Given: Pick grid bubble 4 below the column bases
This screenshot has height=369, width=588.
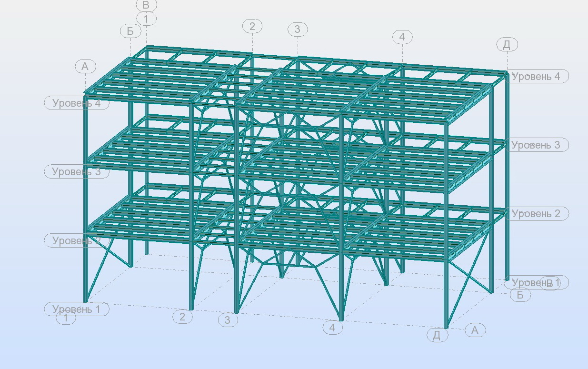Looking at the screenshot, I should point(332,328).
